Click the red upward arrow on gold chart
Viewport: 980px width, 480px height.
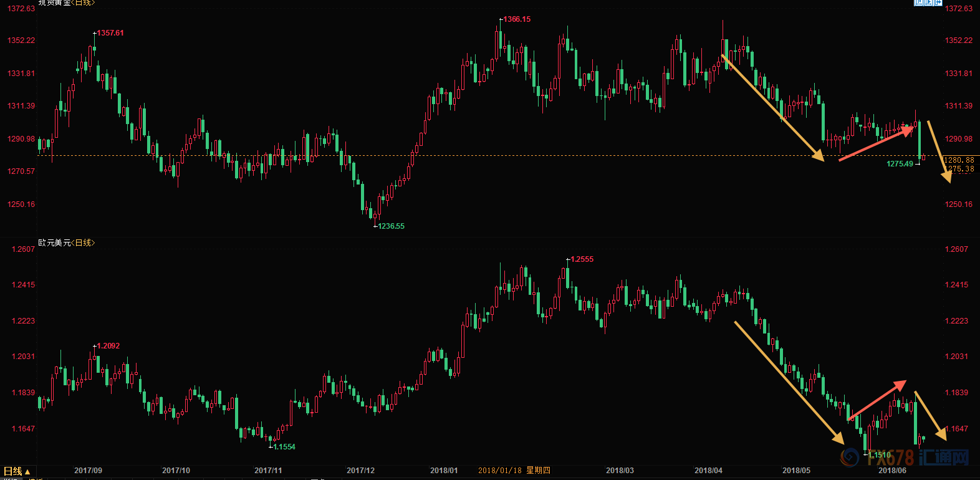click(876, 144)
